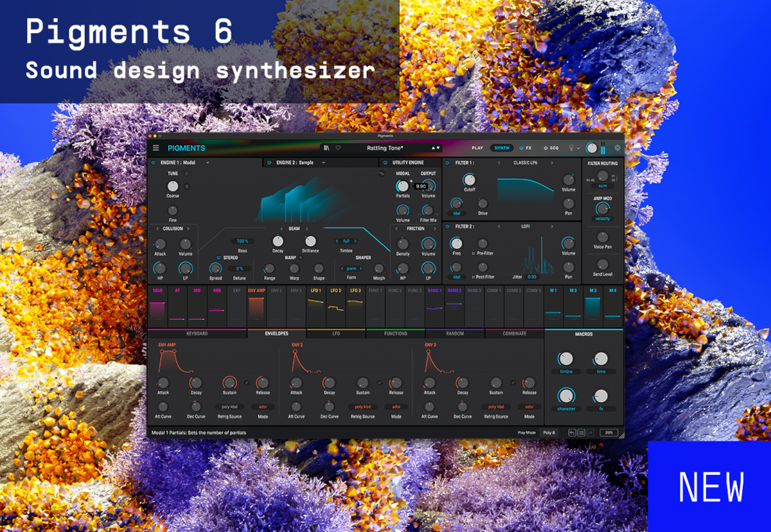Select the previous preset with up arrow
Image resolution: width=771 pixels, height=532 pixels.
point(434,148)
